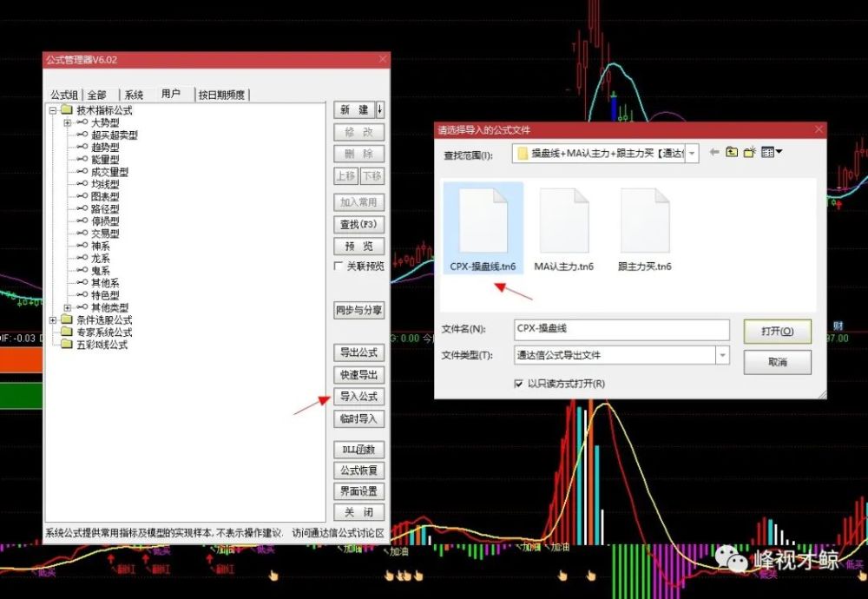Image resolution: width=868 pixels, height=599 pixels.
Task: Switch to the 按日期频度 tab
Action: click(221, 95)
